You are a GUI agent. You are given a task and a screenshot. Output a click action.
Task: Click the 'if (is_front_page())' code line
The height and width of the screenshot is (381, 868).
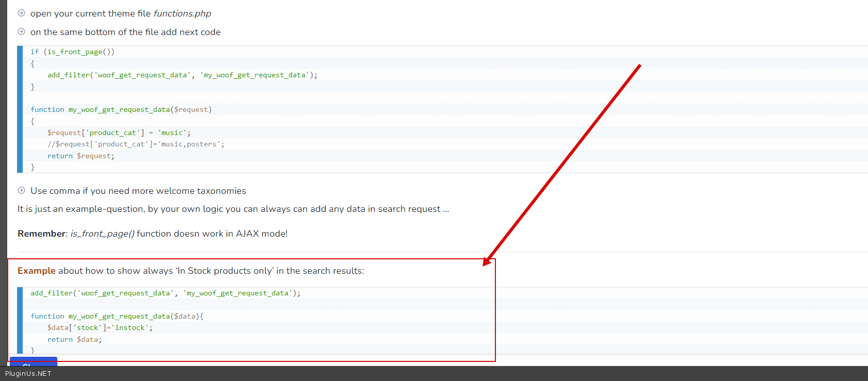point(72,52)
